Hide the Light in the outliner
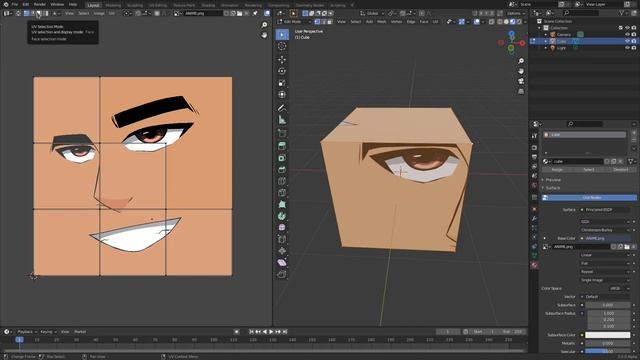 pyautogui.click(x=627, y=48)
